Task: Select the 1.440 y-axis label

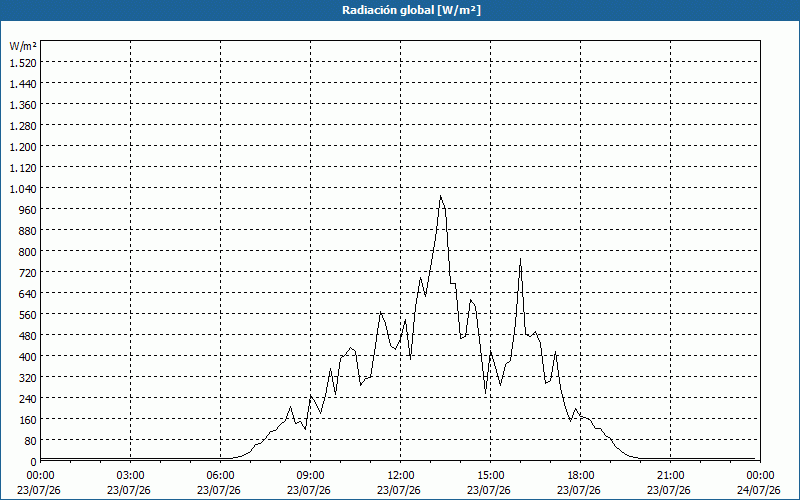Action: pos(23,84)
